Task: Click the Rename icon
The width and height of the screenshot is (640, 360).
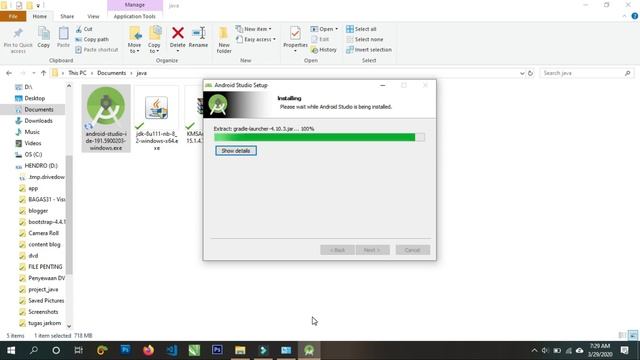Action: point(198,33)
